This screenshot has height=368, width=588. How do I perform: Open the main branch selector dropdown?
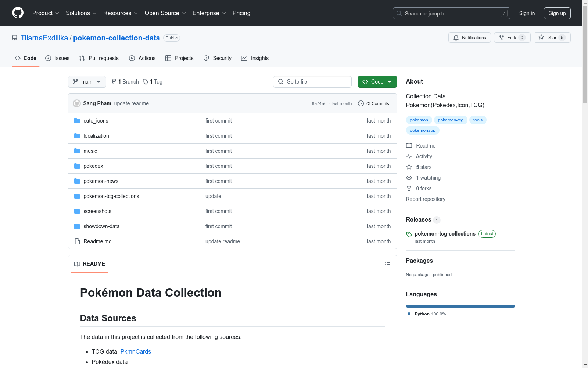point(87,82)
